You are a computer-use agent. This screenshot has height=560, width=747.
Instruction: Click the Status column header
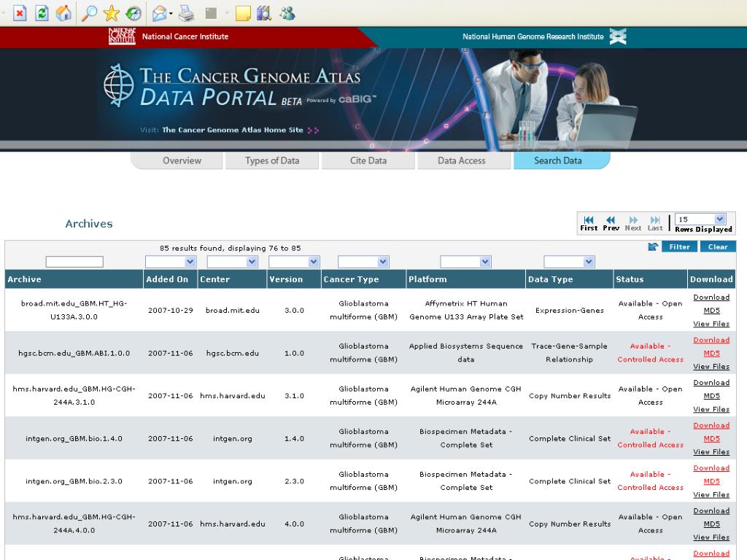650,279
